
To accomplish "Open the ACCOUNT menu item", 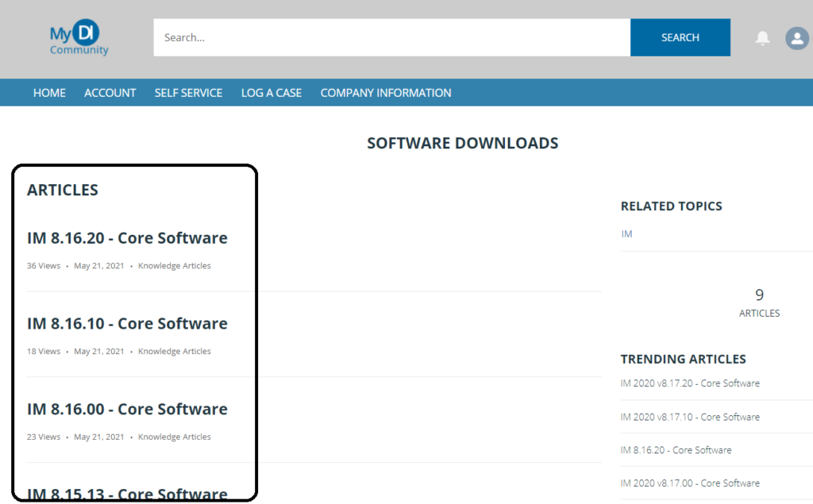I will point(110,92).
